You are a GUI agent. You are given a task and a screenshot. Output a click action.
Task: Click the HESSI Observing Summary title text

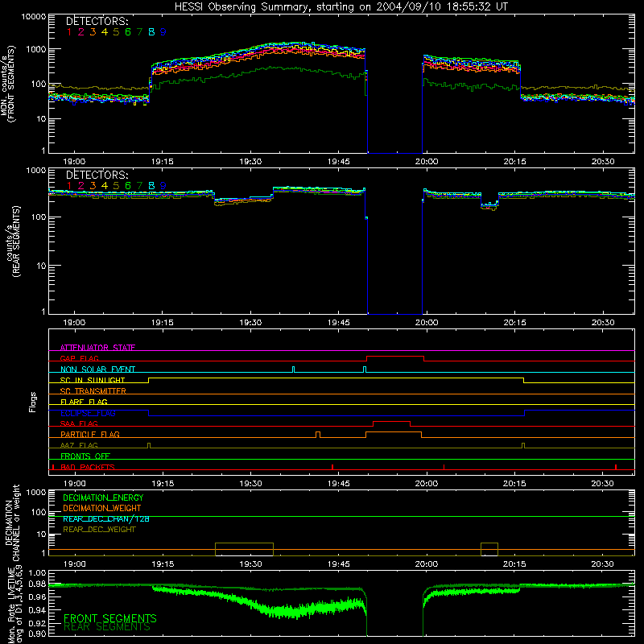[x=341, y=6]
